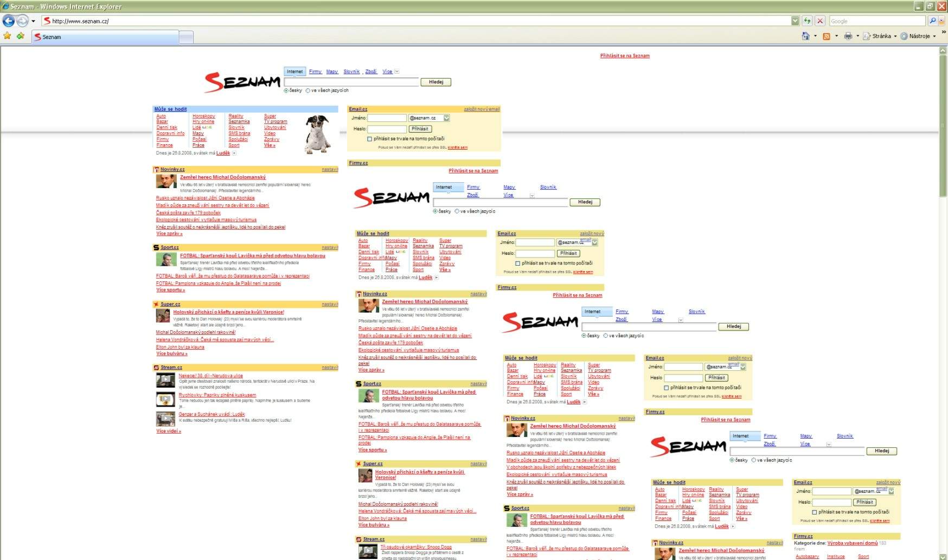
Task: Select 'Internet' tab in outermost search
Action: coord(295,72)
